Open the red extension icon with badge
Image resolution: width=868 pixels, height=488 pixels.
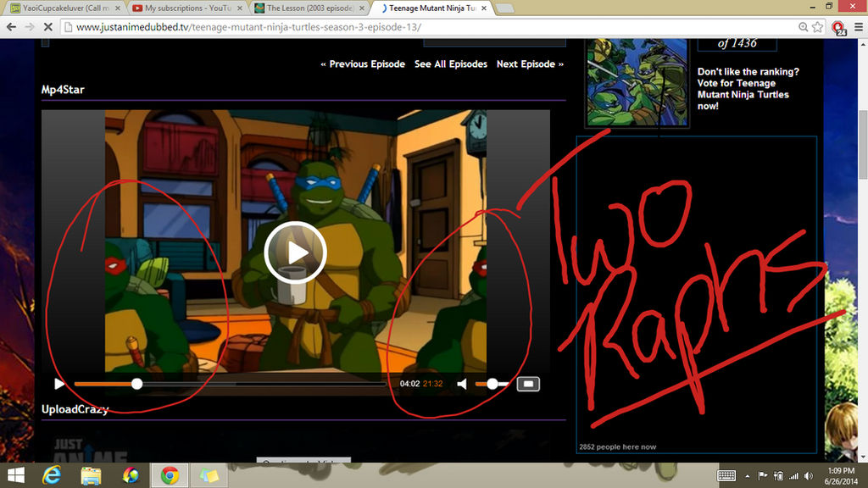click(838, 28)
